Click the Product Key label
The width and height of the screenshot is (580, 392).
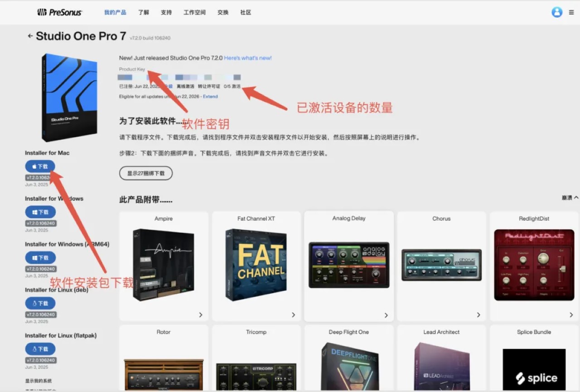point(132,69)
